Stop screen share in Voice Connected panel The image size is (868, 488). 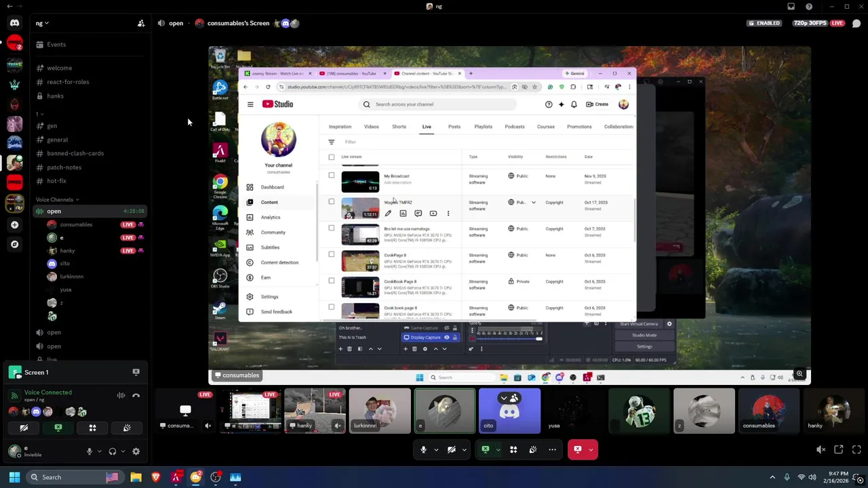tap(58, 428)
